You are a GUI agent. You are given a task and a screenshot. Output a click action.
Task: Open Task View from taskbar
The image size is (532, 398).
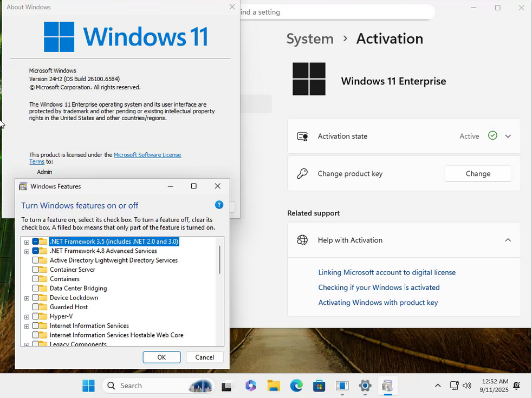pos(228,386)
